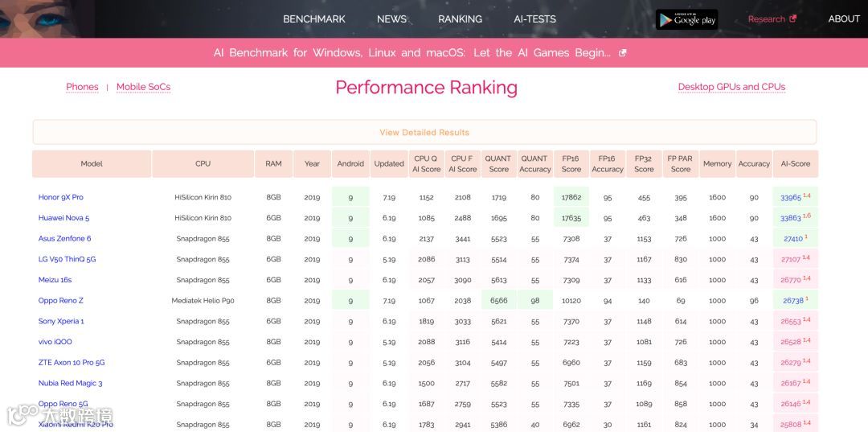Open Desktop GPUs and CPUs ranking

[x=731, y=87]
